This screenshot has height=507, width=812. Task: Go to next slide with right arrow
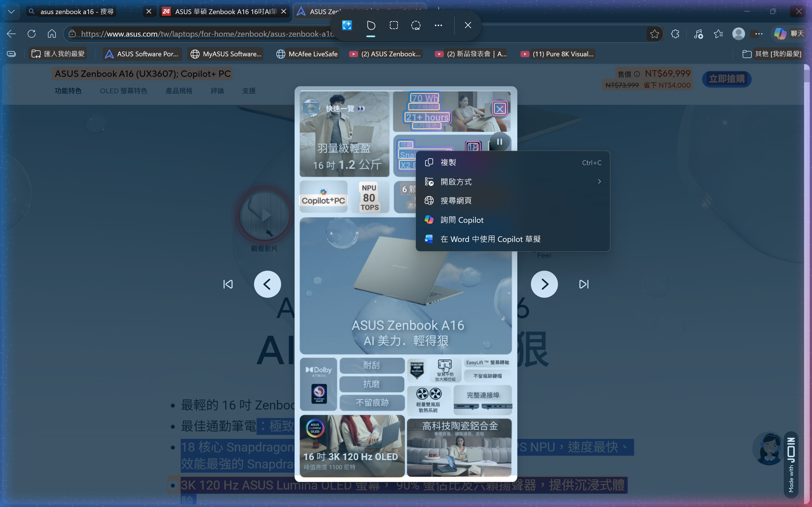pos(544,284)
